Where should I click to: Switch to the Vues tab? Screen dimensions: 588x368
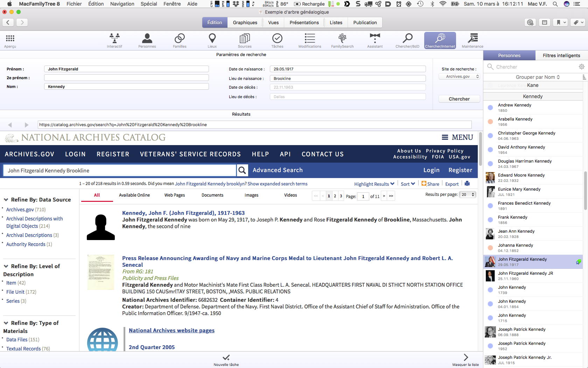click(273, 22)
